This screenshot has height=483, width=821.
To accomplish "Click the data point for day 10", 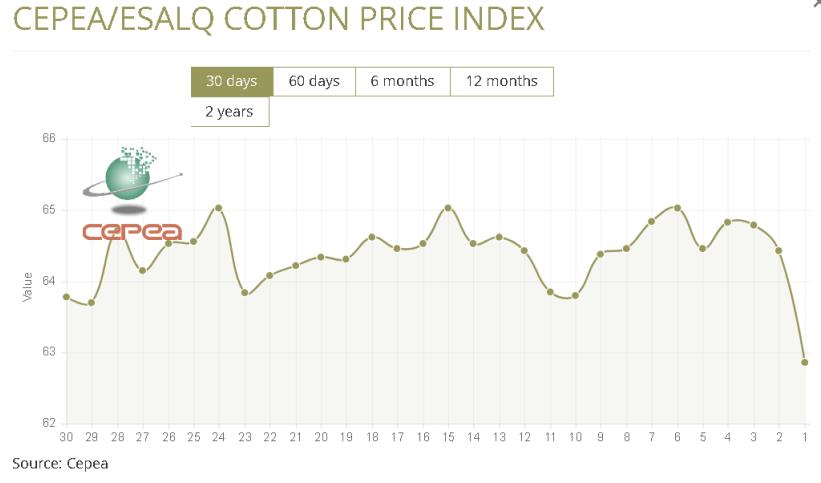I will pyautogui.click(x=575, y=295).
